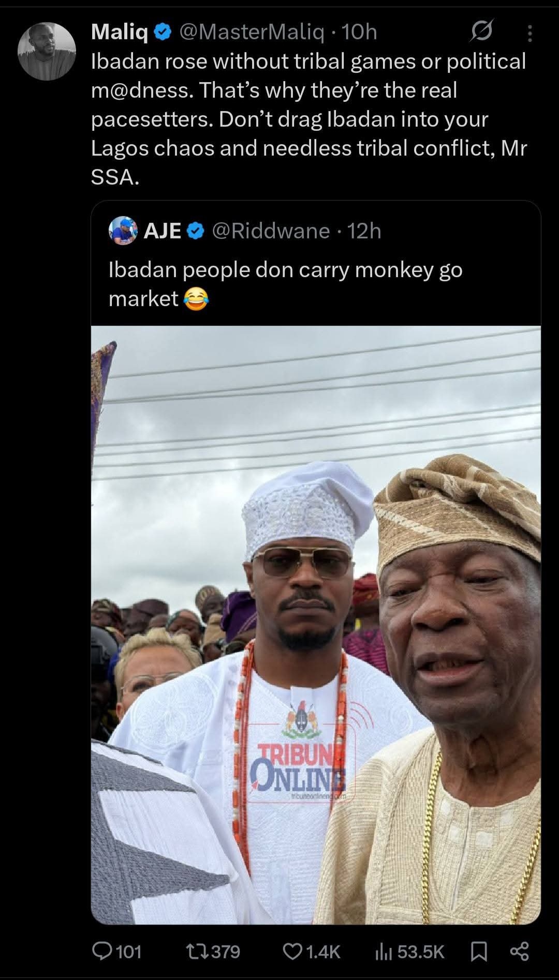Share the post via share icon

coord(519,951)
